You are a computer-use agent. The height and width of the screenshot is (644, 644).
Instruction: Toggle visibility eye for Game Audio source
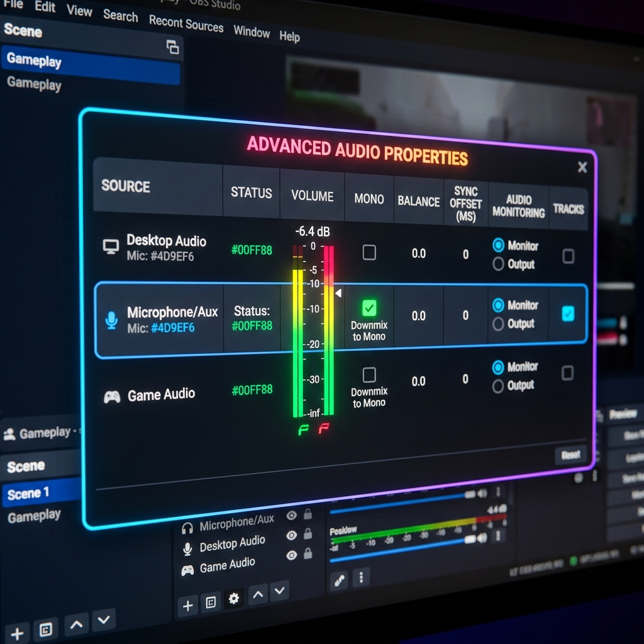292,555
